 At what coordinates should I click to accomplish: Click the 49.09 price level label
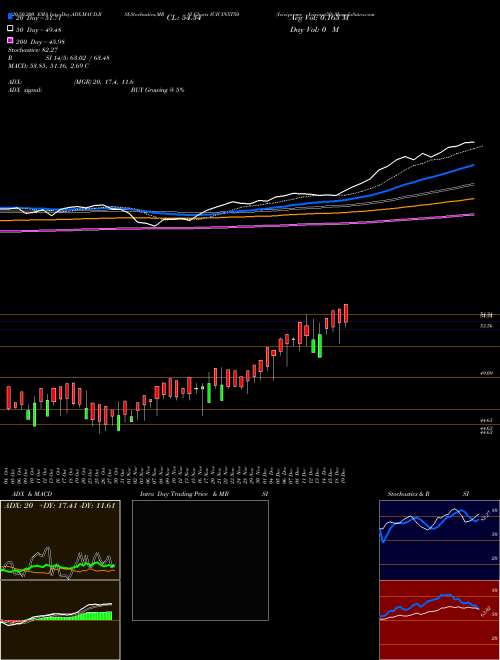[x=486, y=373]
